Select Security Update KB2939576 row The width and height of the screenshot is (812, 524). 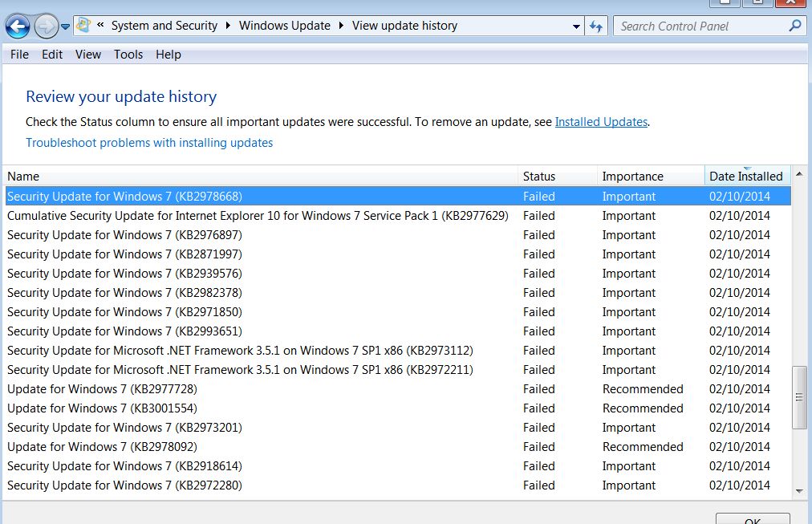(398, 274)
